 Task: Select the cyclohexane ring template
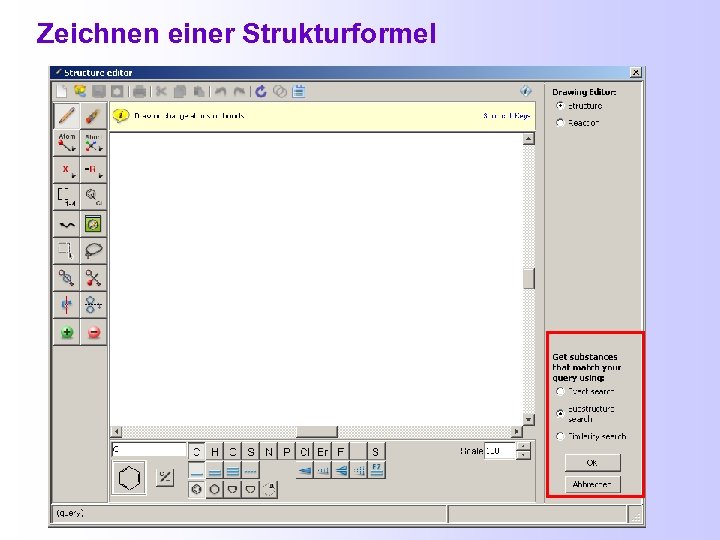[x=214, y=489]
